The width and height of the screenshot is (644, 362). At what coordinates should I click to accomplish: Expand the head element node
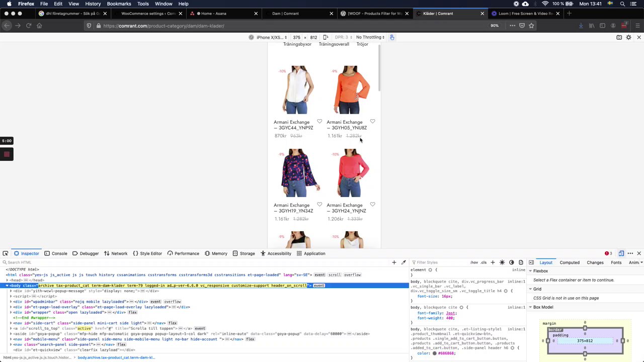tap(8, 280)
